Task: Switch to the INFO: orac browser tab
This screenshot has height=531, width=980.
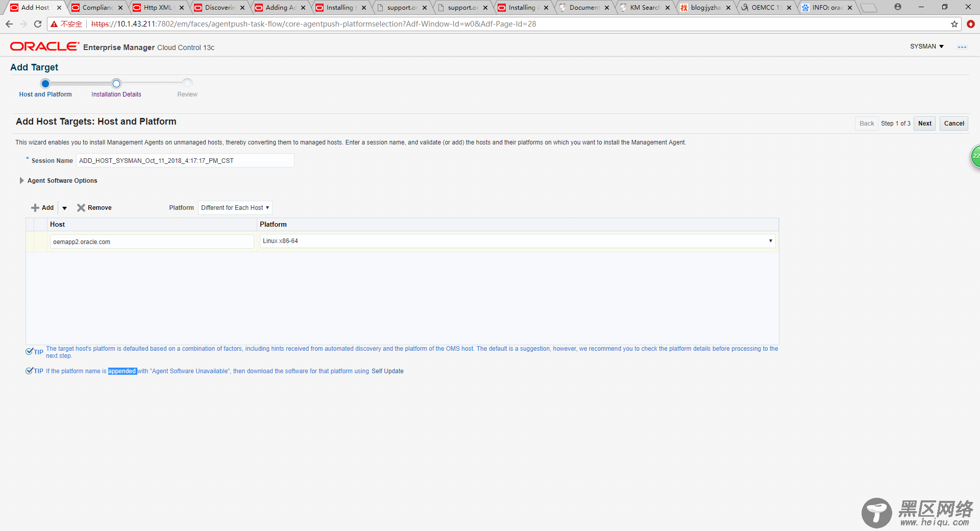Action: click(x=827, y=8)
